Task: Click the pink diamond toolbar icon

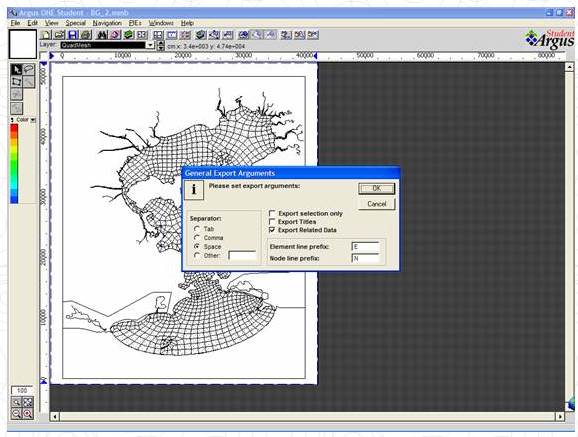Action: click(115, 35)
